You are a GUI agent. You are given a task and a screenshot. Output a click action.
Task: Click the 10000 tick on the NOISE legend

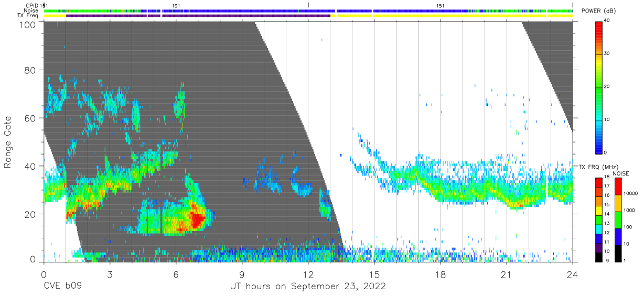[x=631, y=193]
